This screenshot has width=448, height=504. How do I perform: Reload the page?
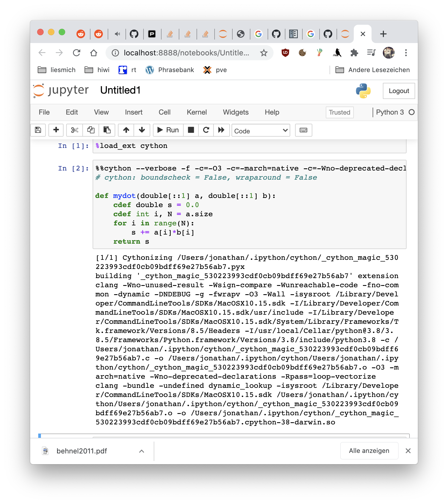click(x=76, y=53)
